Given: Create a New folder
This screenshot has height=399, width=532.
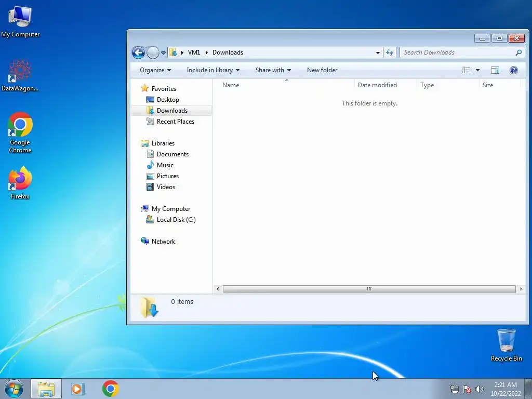Looking at the screenshot, I should pyautogui.click(x=322, y=70).
